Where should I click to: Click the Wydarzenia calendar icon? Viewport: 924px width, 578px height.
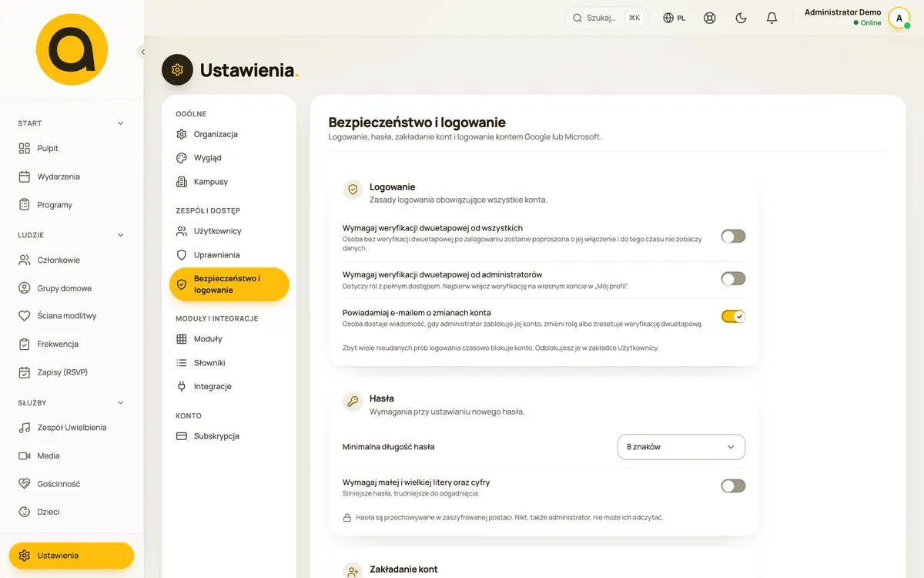click(x=25, y=176)
